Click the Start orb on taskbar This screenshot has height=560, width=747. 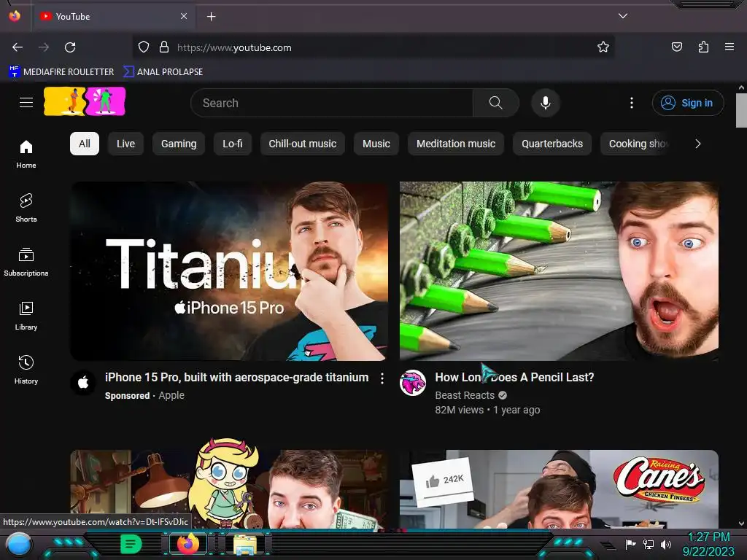click(19, 544)
